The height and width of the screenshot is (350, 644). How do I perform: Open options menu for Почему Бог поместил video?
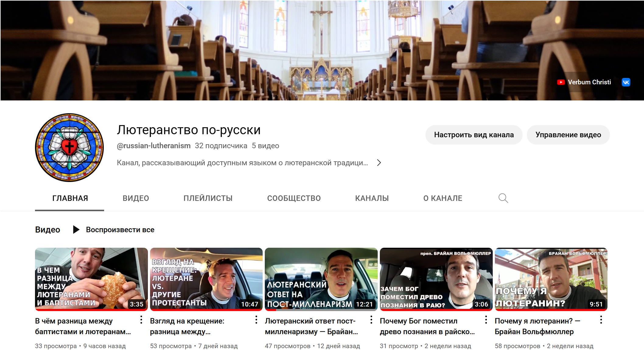click(x=486, y=320)
